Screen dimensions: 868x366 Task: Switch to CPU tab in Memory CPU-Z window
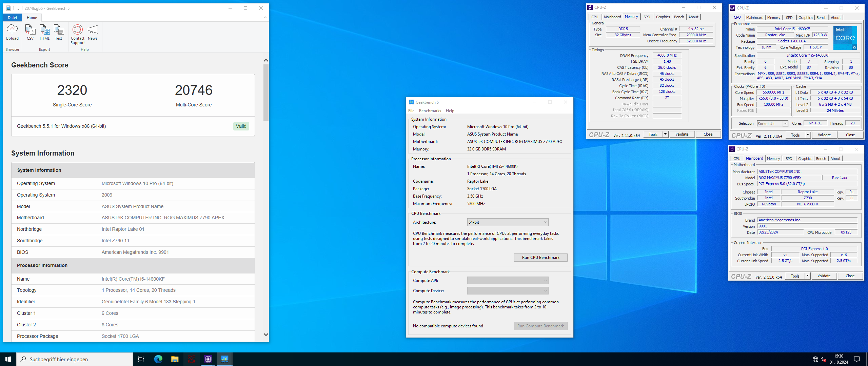(x=595, y=17)
